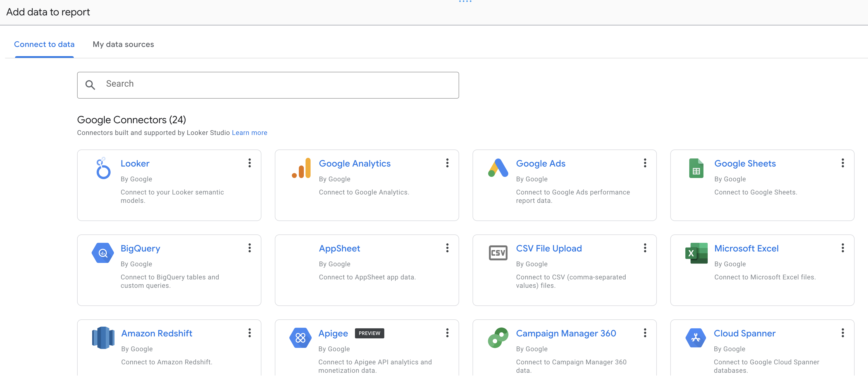Screen dimensions: 868x380
Task: Click 'Connect to Google Analytics.' description
Action: [364, 192]
